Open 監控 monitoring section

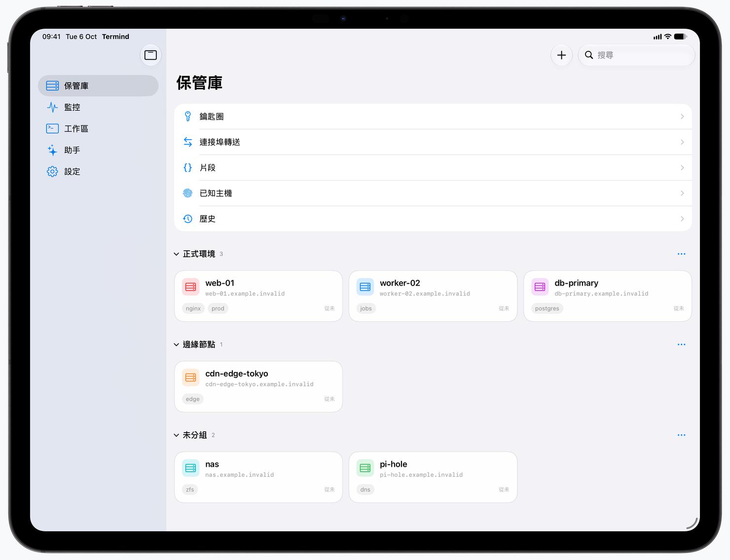[x=98, y=107]
